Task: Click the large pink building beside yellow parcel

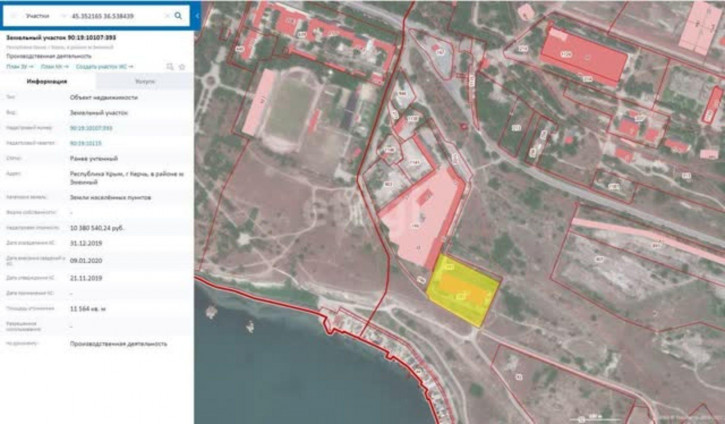Action: coord(423,217)
